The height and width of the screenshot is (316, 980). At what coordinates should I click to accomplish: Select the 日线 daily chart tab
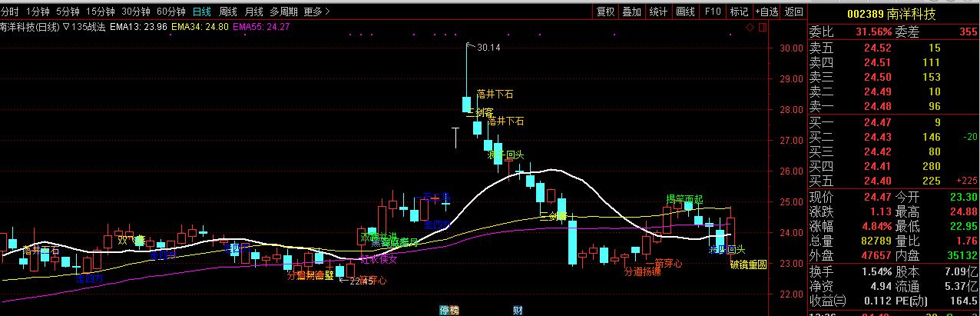tap(202, 12)
